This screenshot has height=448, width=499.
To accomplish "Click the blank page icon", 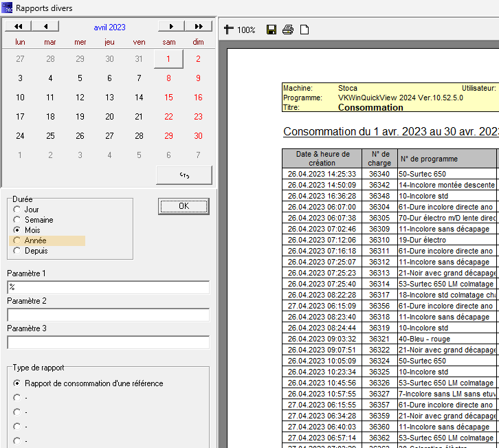I will (304, 30).
